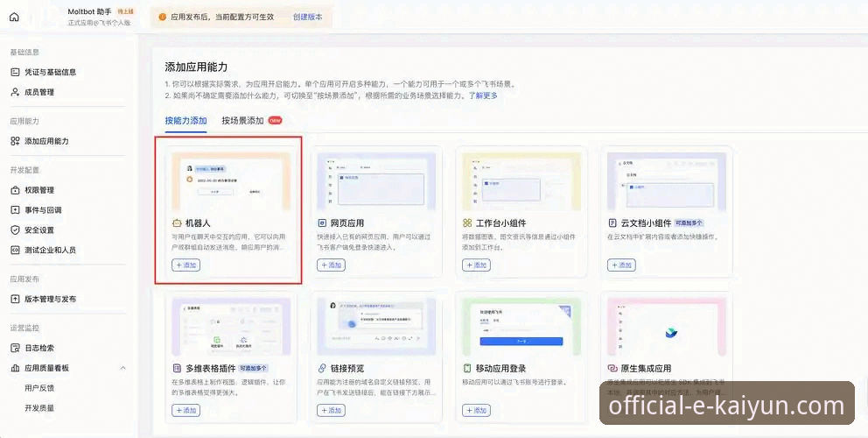Click the 日志检索 search icon
This screenshot has height=438, width=868.
(15, 348)
